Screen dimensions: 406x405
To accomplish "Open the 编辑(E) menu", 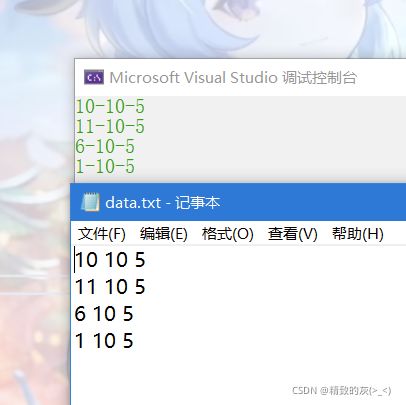I will point(164,234).
